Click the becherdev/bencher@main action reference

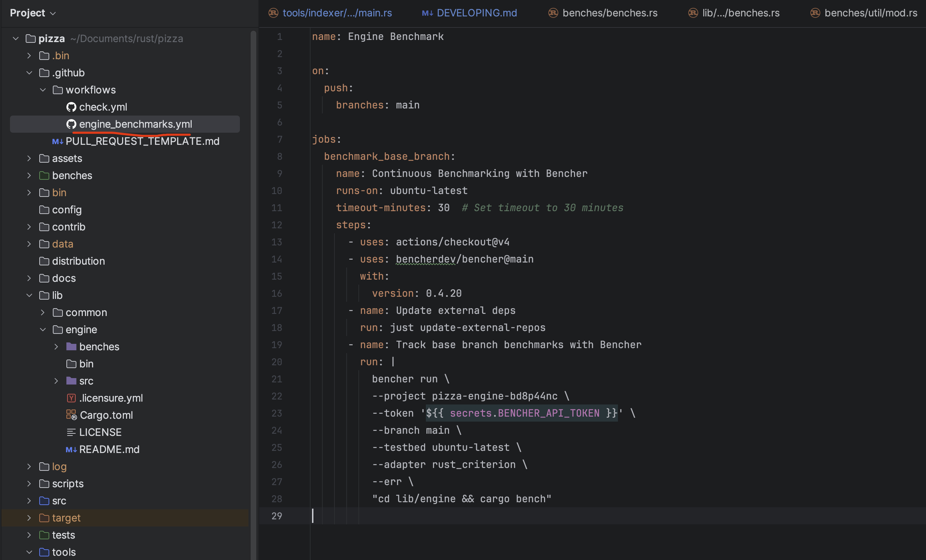pyautogui.click(x=464, y=259)
